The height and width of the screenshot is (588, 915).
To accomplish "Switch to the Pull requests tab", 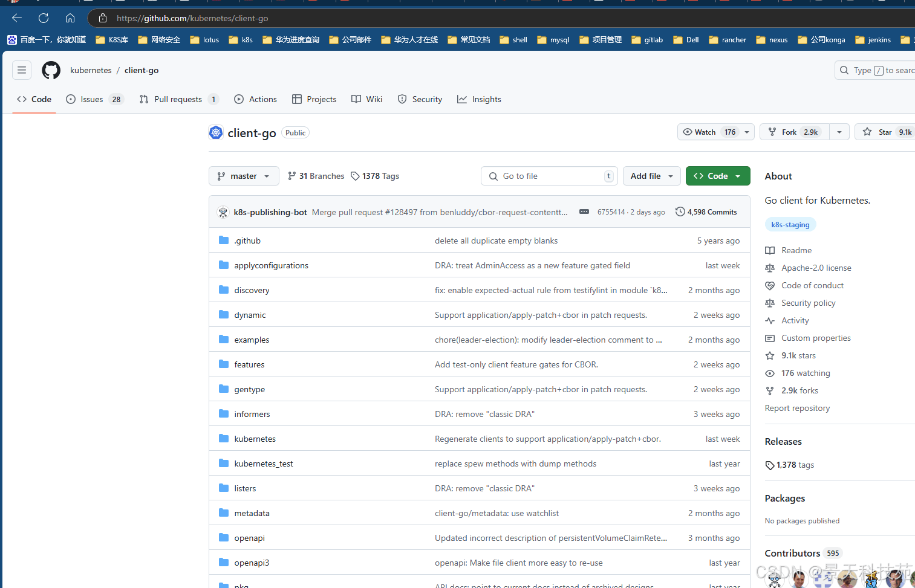I will tap(178, 99).
